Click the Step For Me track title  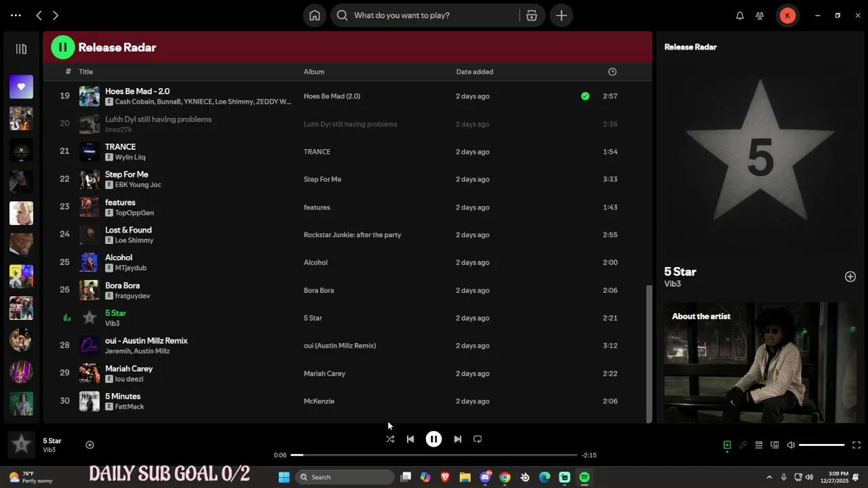pyautogui.click(x=126, y=174)
